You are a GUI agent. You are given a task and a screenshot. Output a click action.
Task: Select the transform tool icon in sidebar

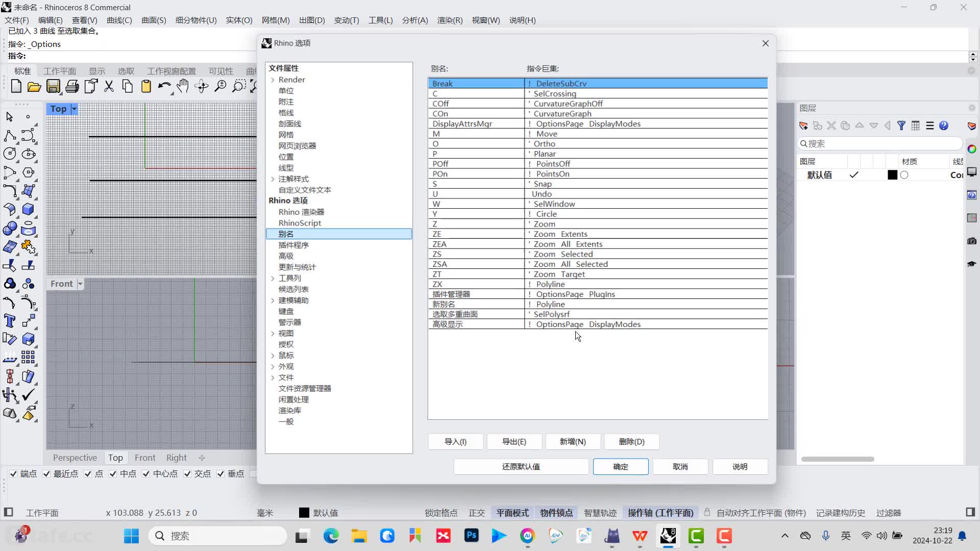click(x=9, y=265)
